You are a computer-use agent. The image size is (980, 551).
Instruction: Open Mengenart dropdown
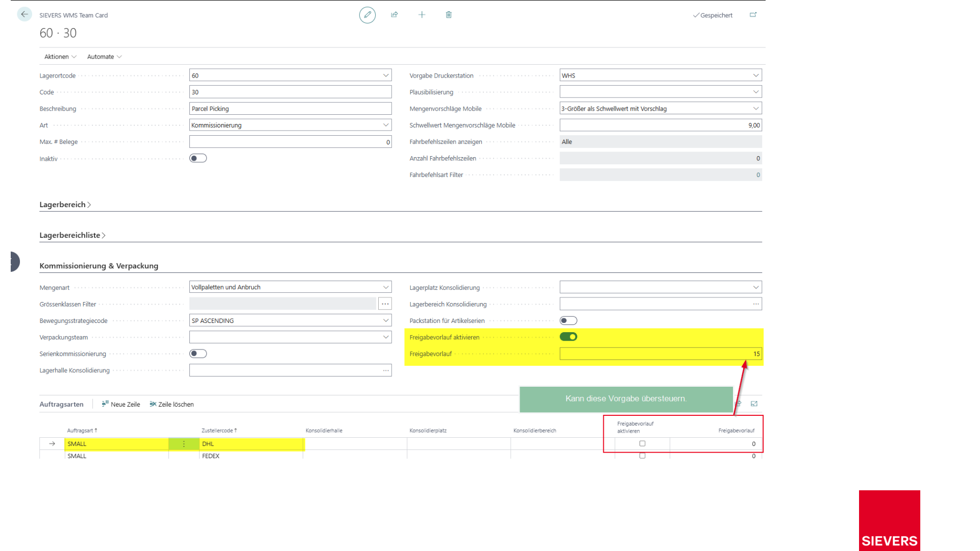click(x=386, y=287)
